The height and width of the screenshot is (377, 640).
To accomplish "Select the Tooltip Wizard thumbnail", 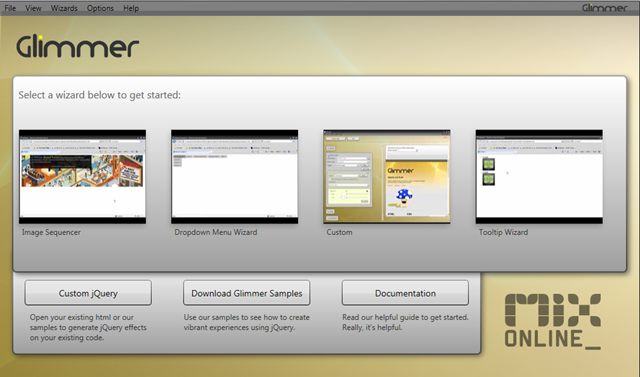I will coord(539,177).
